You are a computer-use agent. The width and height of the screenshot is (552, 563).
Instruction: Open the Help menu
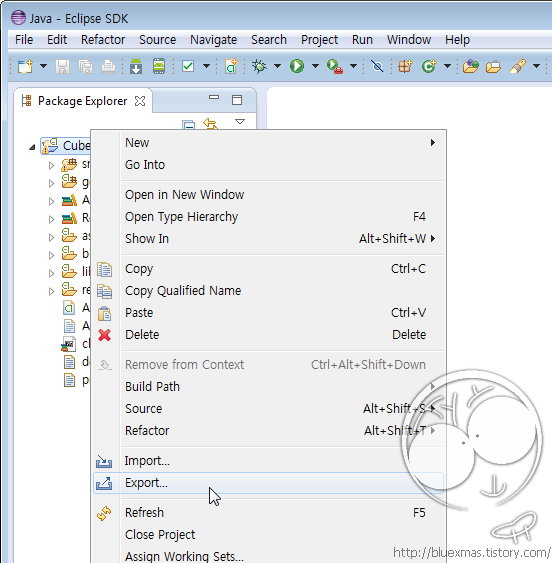(458, 39)
